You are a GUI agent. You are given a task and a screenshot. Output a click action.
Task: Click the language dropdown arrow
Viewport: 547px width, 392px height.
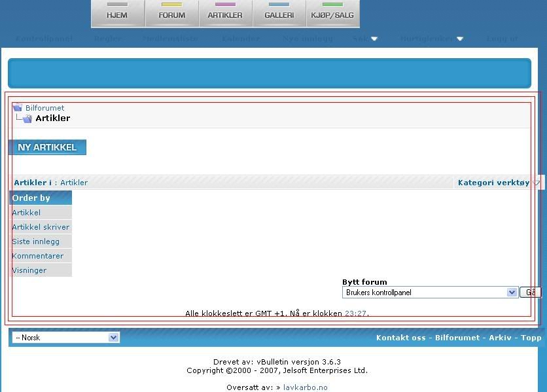(x=113, y=338)
